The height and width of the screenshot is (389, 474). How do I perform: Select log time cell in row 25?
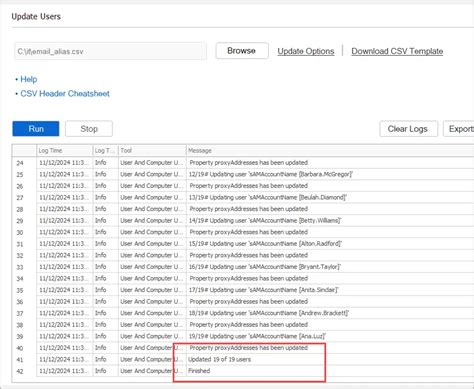64,174
